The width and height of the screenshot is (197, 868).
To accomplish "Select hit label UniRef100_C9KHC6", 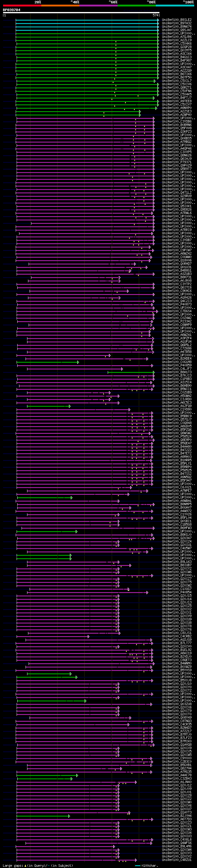I will (x=177, y=291).
